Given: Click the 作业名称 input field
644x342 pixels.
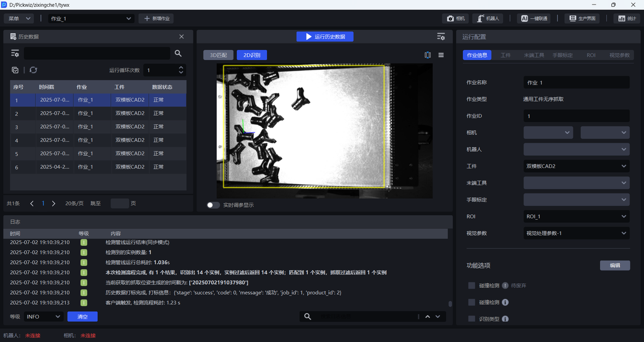Looking at the screenshot, I should [576, 82].
